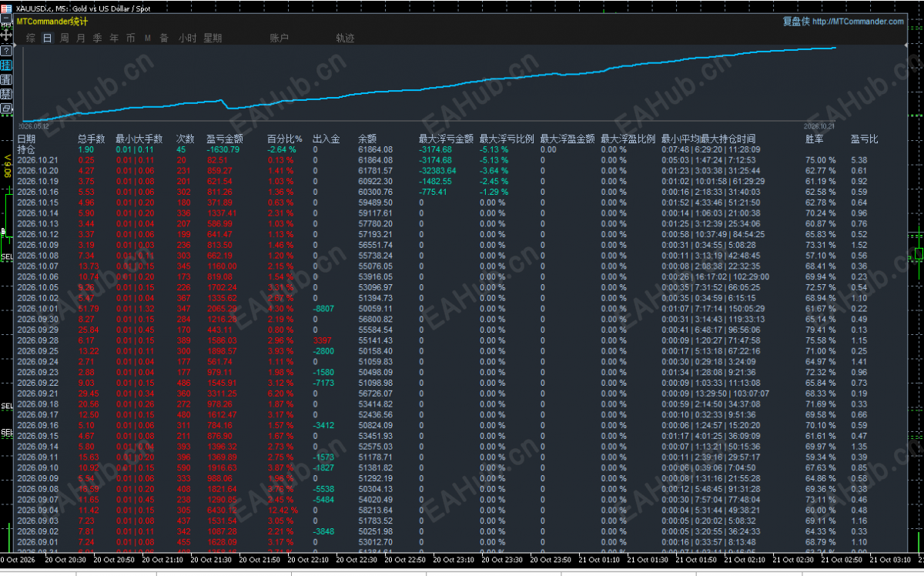
Task: Open the 年 yearly tab
Action: [114, 38]
